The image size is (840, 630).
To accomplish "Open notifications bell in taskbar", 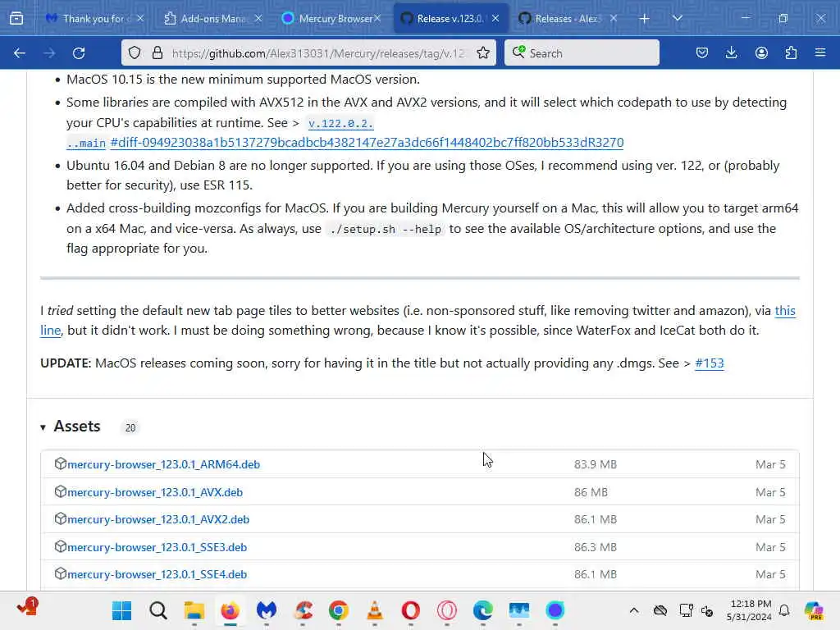I will pos(784,610).
